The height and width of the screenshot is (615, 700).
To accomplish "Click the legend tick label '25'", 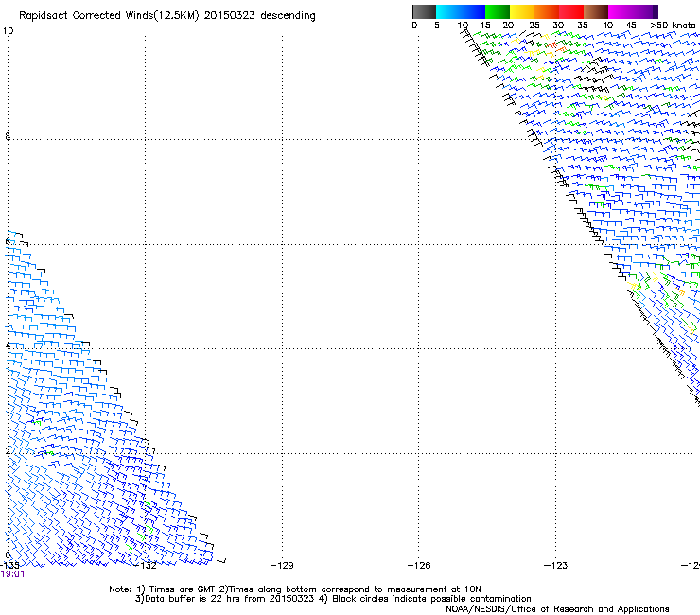I will pos(534,26).
